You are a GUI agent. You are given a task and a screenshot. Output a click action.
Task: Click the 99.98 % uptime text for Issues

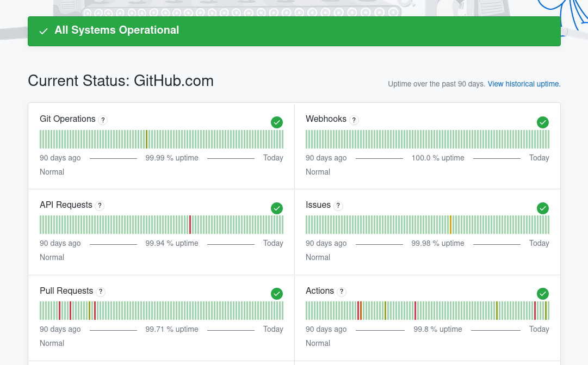coord(438,244)
